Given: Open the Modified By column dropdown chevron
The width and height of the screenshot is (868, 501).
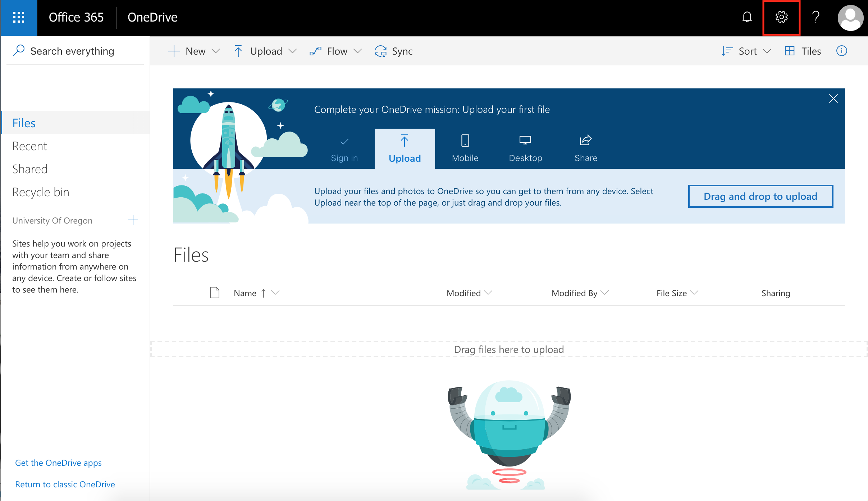Looking at the screenshot, I should [605, 293].
